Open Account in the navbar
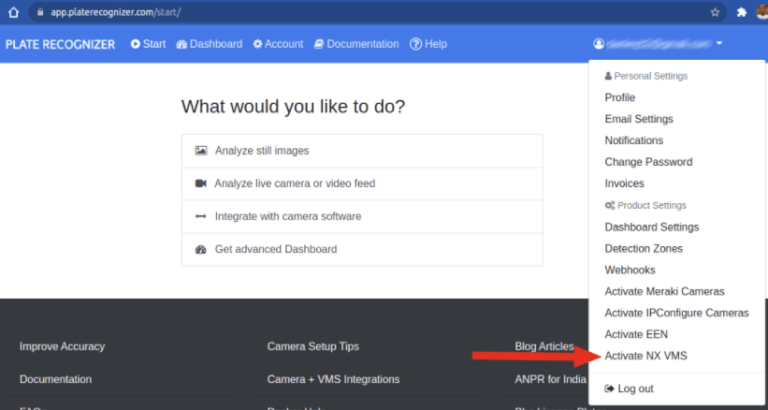The height and width of the screenshot is (410, 768). point(278,44)
